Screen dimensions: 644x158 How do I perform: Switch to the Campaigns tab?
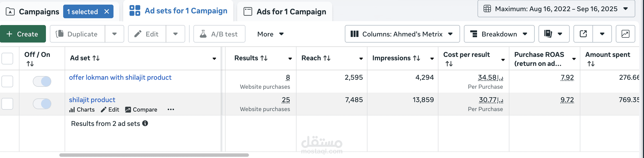click(x=33, y=11)
